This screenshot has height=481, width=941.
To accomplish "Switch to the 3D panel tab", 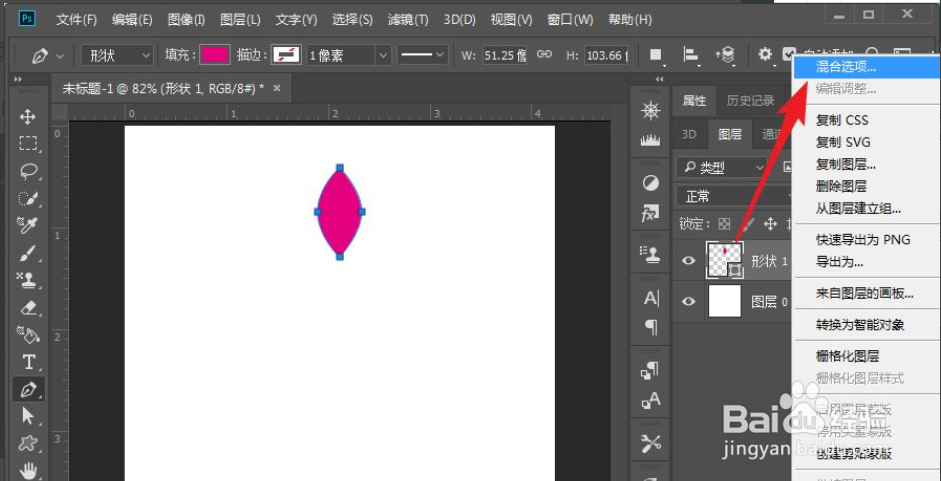I will [x=689, y=135].
